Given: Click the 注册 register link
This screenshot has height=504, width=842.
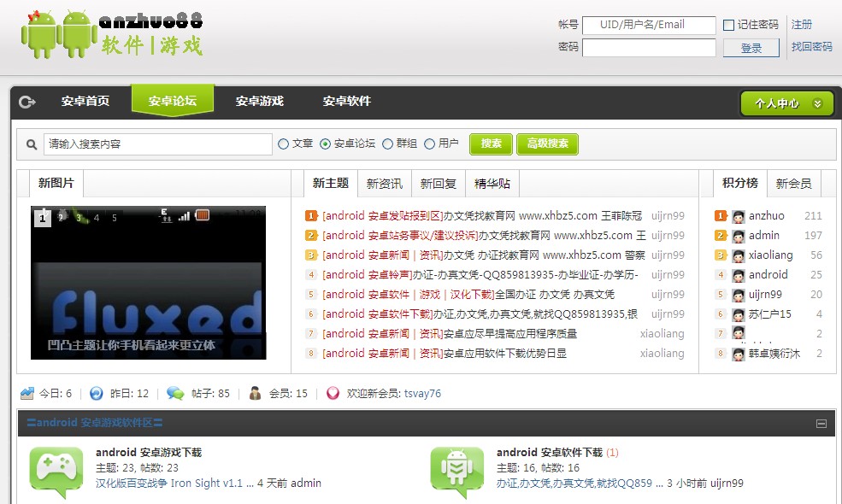Looking at the screenshot, I should [802, 24].
